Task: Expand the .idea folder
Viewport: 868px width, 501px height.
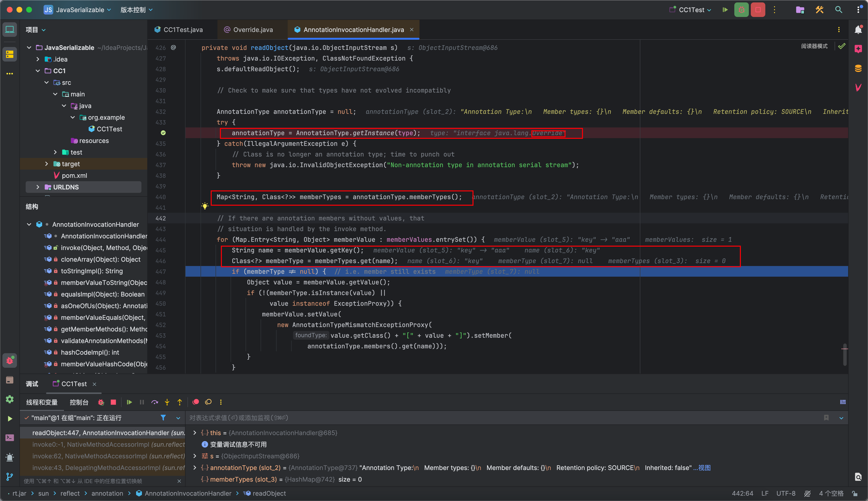Action: click(x=38, y=59)
